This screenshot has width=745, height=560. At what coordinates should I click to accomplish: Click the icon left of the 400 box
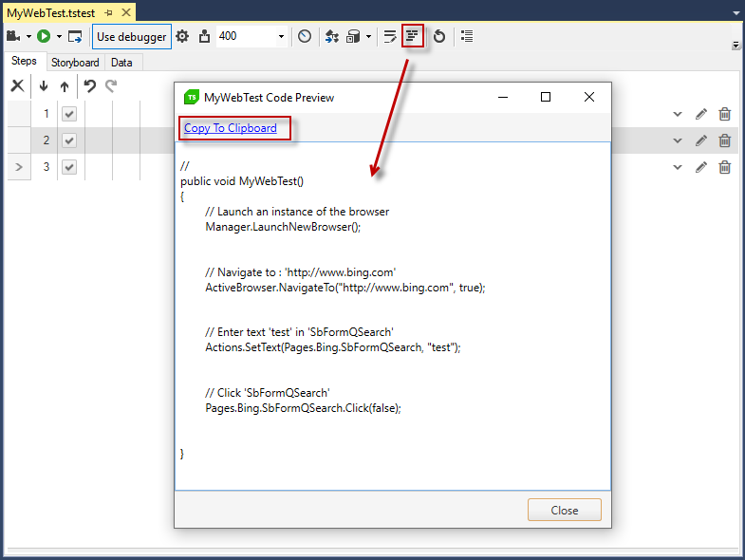[x=204, y=36]
